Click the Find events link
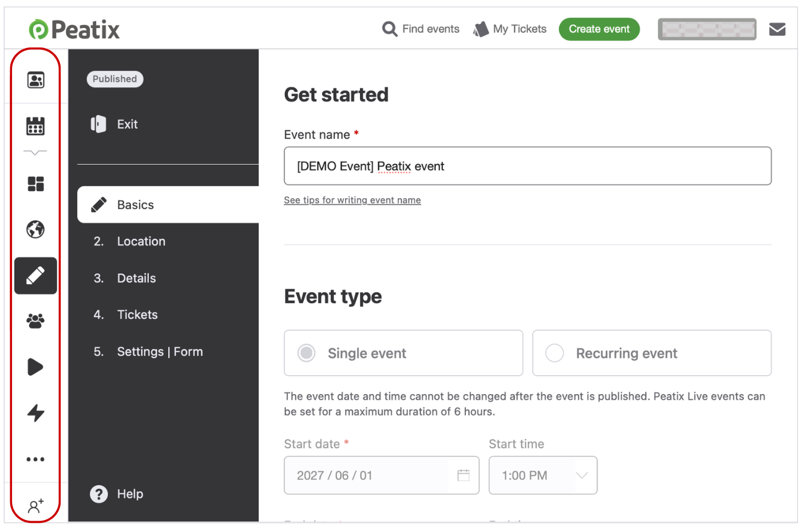 [431, 29]
